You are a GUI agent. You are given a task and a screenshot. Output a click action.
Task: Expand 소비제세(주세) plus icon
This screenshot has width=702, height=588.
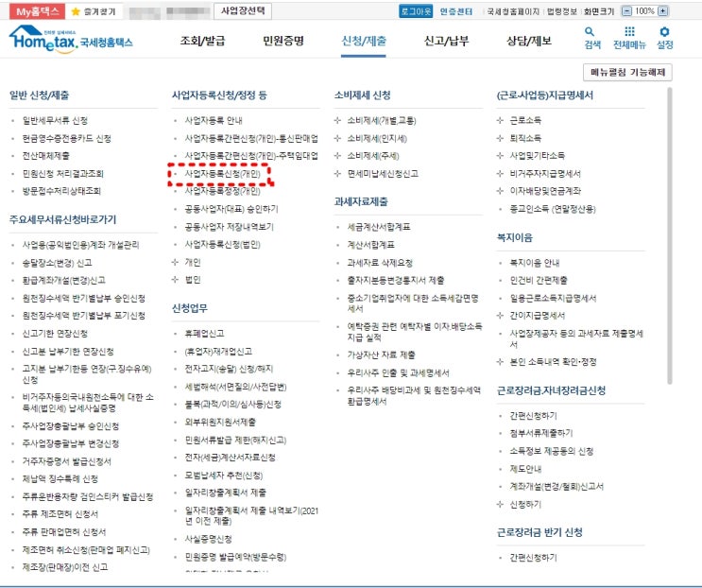pos(337,156)
